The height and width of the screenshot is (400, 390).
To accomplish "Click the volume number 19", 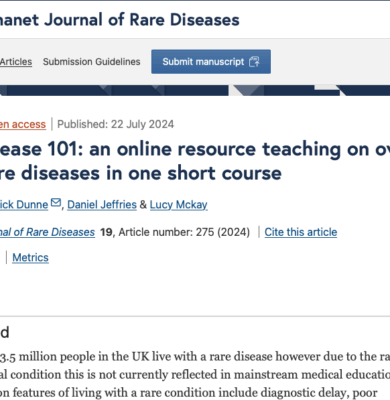I will [x=106, y=232].
